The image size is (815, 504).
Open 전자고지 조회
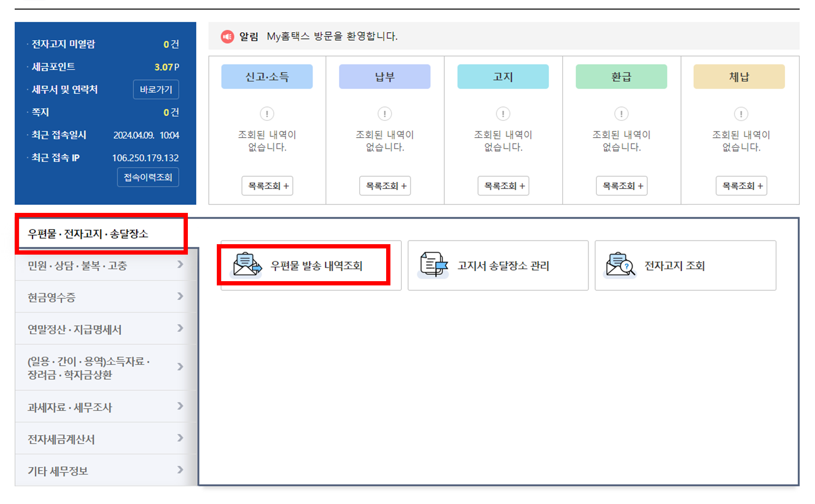[685, 266]
